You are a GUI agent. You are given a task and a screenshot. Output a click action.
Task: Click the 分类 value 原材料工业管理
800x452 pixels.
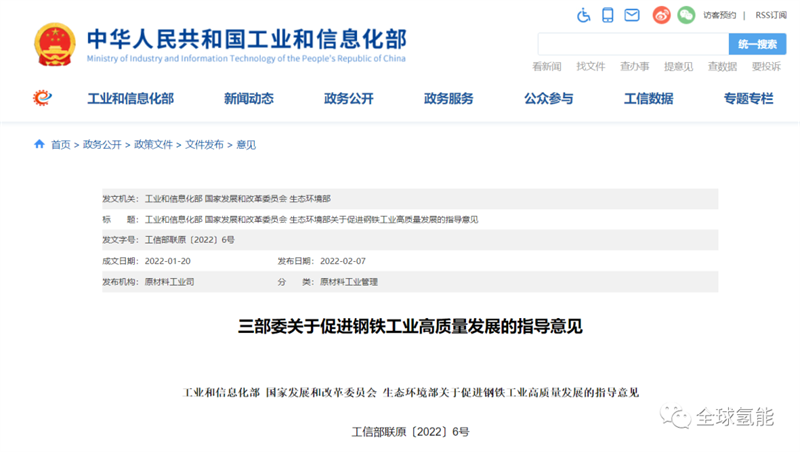point(349,282)
